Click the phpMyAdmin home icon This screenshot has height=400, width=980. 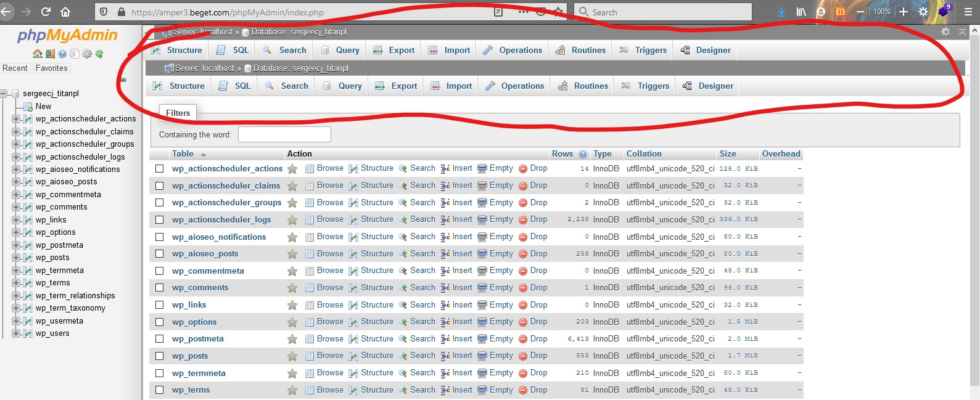pyautogui.click(x=38, y=54)
